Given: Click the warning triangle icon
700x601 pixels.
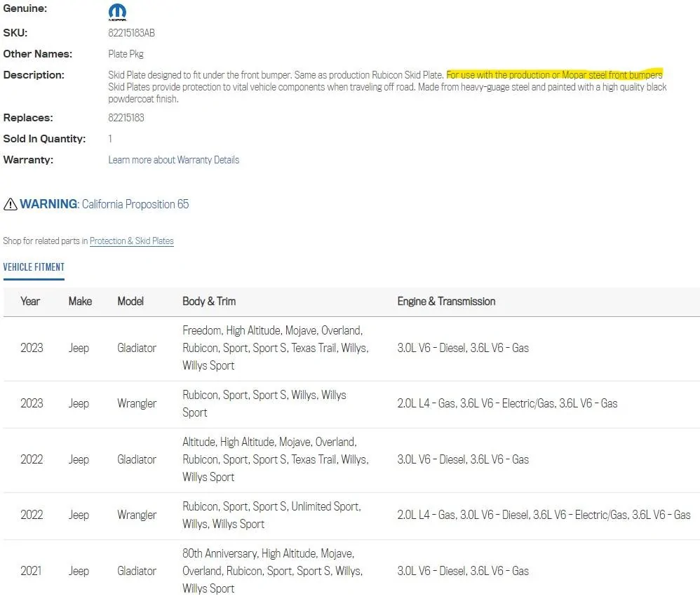Looking at the screenshot, I should coord(11,205).
